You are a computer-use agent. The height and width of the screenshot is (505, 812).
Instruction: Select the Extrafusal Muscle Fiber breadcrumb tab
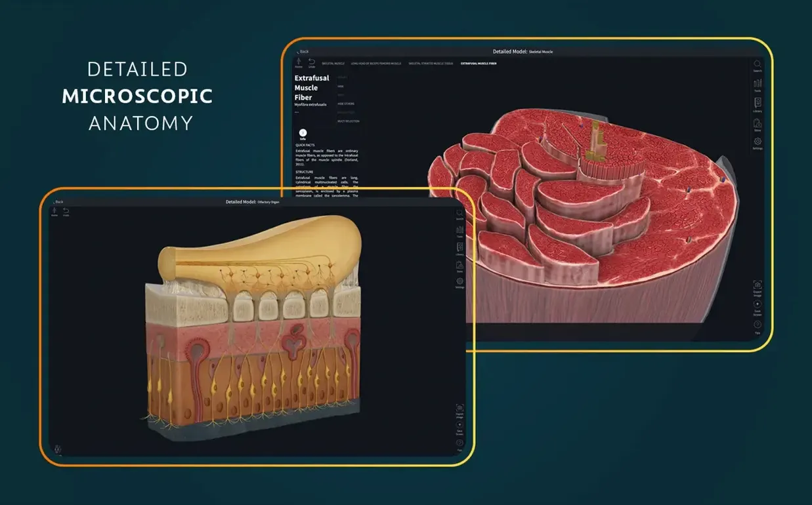(479, 64)
